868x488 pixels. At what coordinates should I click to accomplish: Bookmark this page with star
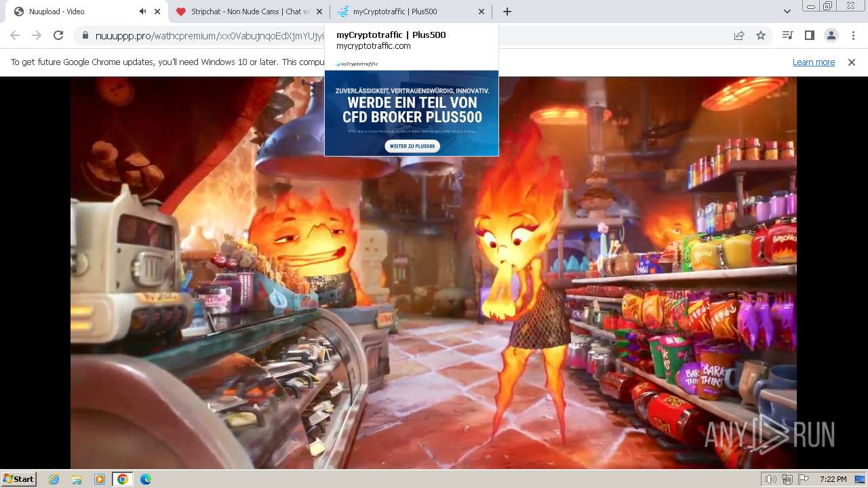tap(761, 35)
